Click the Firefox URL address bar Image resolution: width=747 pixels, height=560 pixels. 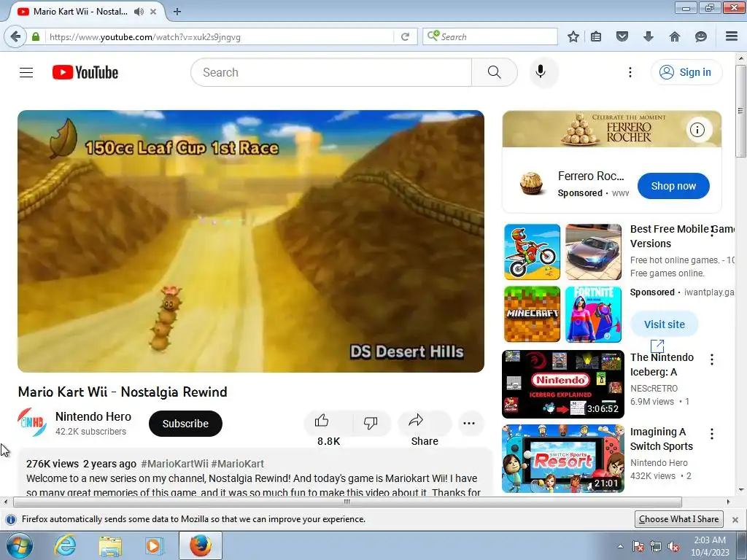pyautogui.click(x=219, y=36)
